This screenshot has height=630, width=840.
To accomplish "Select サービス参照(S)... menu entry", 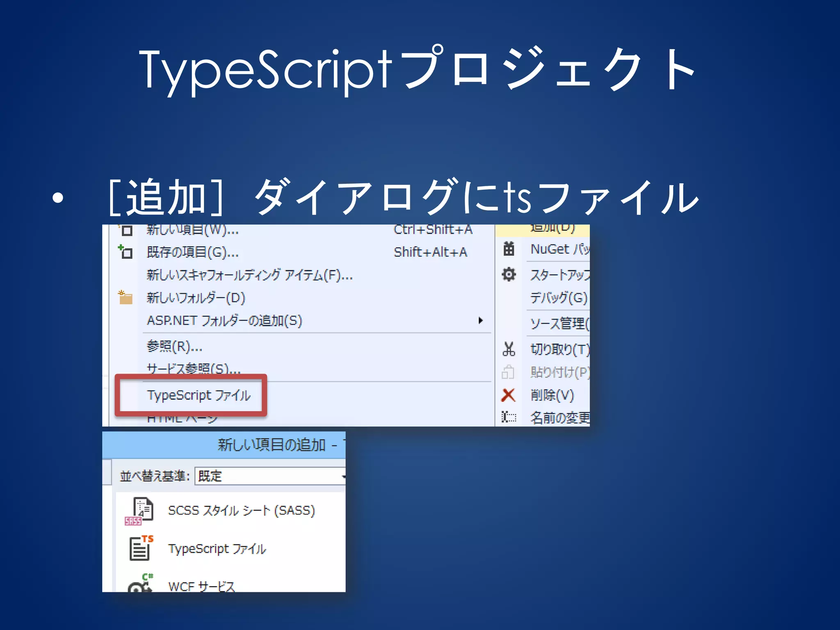I will [194, 369].
